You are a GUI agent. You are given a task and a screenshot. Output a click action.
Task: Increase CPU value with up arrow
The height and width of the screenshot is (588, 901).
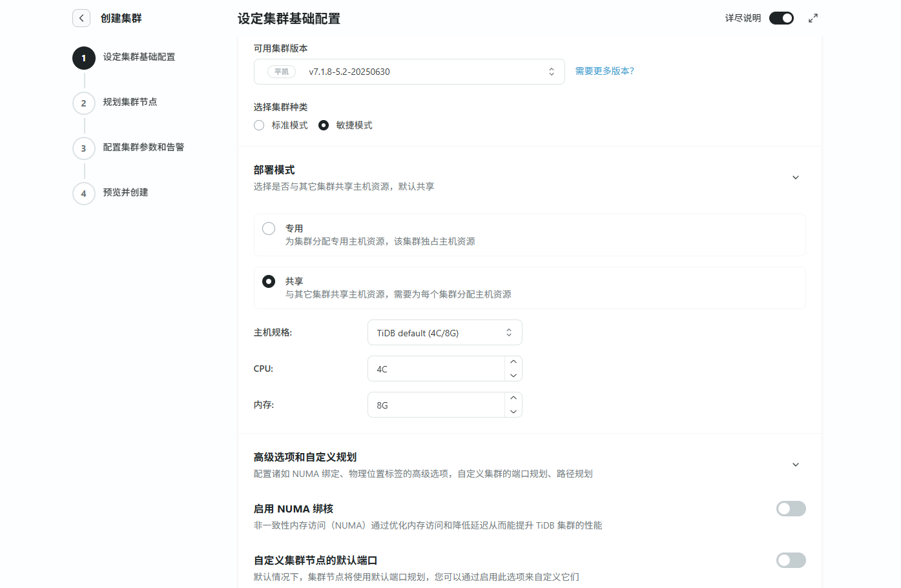pos(513,362)
